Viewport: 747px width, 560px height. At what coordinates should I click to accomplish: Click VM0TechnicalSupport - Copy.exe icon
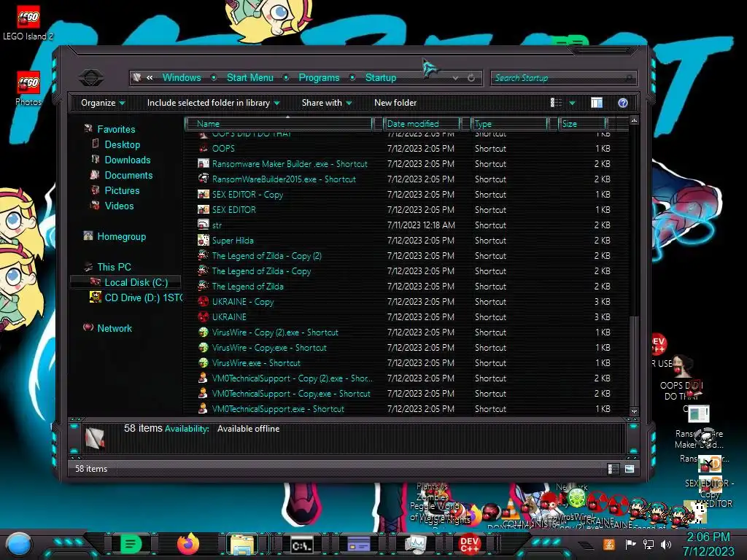(204, 393)
